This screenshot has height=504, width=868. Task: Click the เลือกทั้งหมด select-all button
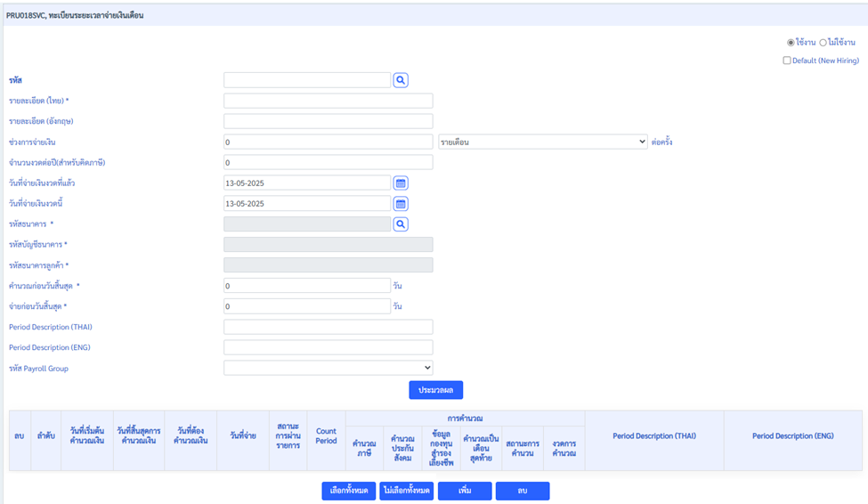point(349,491)
